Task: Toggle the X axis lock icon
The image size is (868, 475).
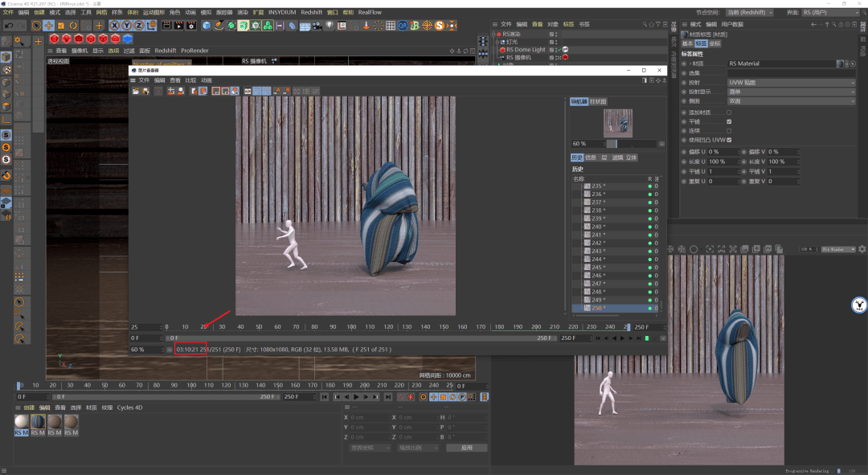Action: click(x=115, y=26)
